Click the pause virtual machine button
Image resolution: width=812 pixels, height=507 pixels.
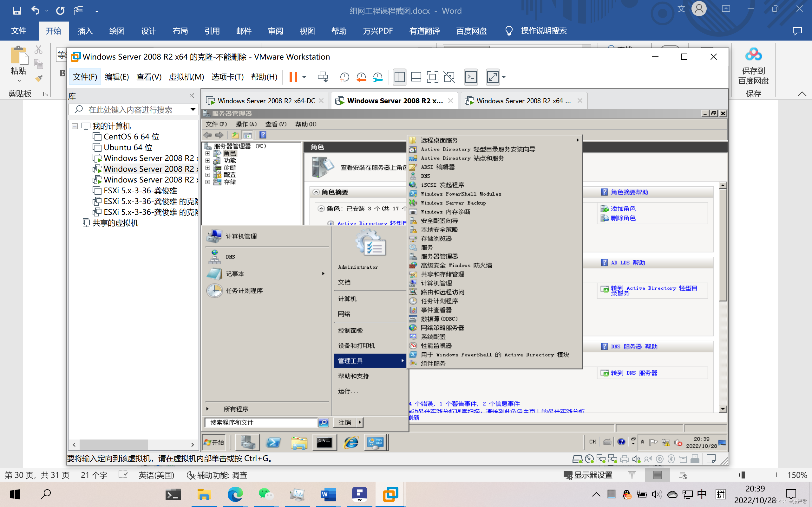pos(293,77)
